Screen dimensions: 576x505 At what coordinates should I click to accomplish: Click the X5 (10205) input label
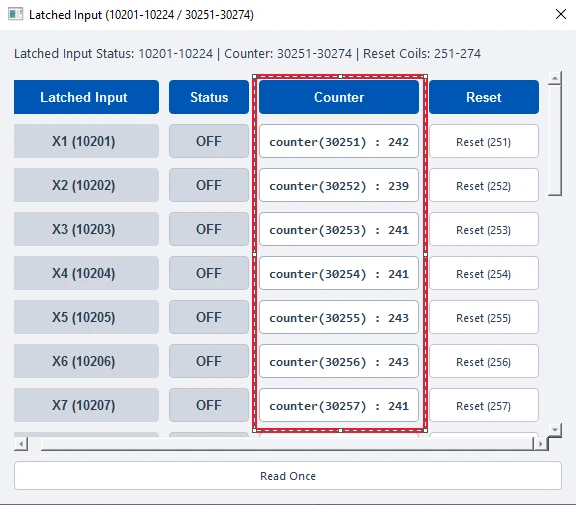click(x=86, y=318)
